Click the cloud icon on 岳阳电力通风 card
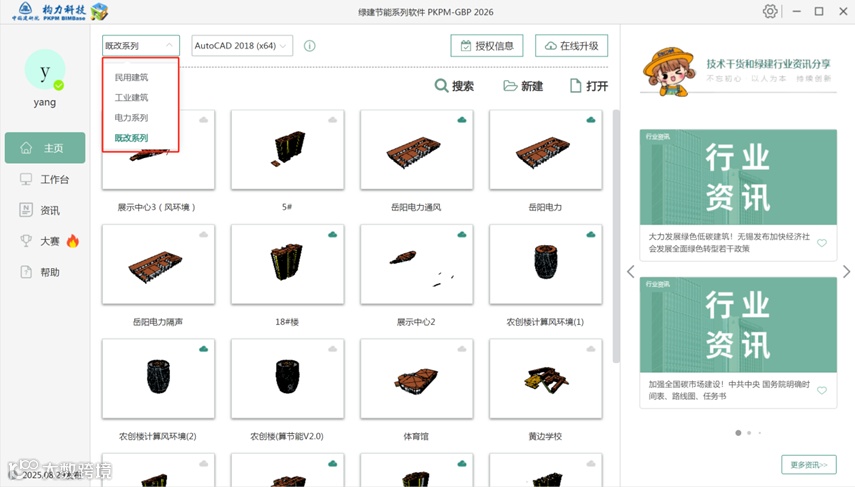Image resolution: width=855 pixels, height=487 pixels. [x=462, y=119]
